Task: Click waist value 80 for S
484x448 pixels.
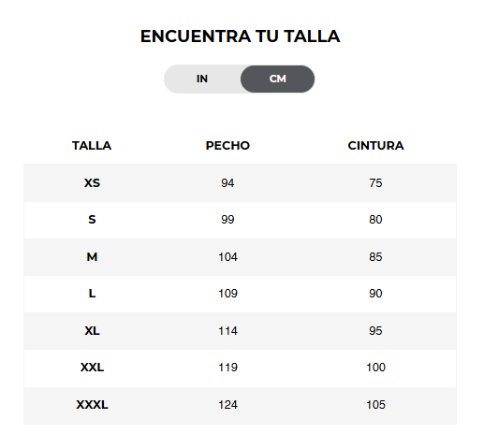Action: pos(375,220)
